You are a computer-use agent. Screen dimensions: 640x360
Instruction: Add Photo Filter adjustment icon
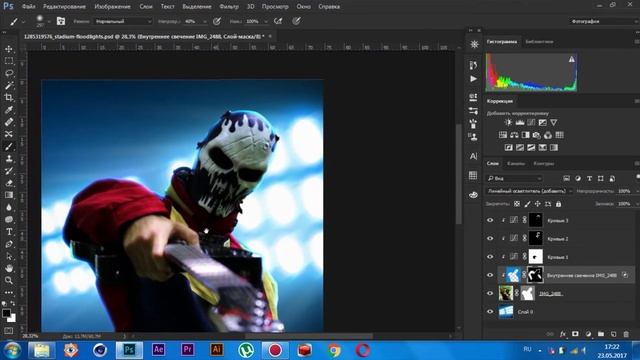point(536,135)
